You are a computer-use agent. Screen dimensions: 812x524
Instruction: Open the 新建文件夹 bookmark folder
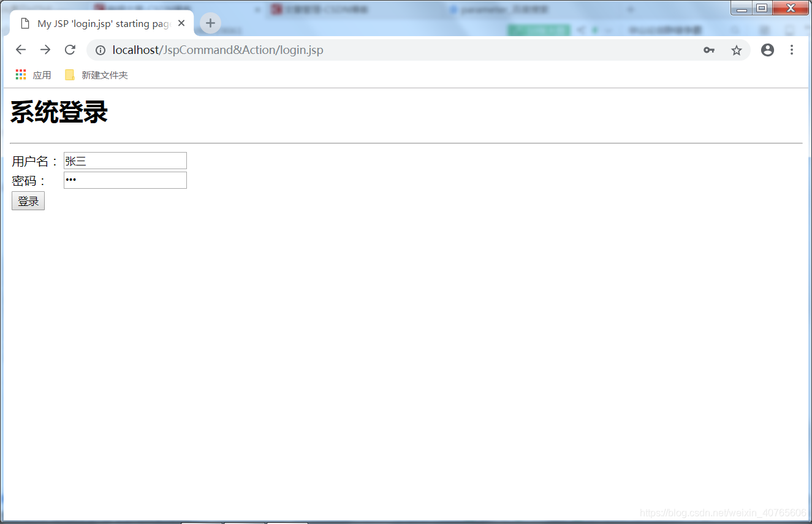point(96,75)
